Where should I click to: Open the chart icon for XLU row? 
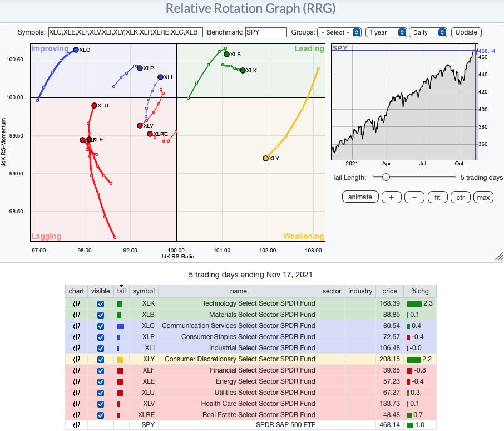[76, 393]
